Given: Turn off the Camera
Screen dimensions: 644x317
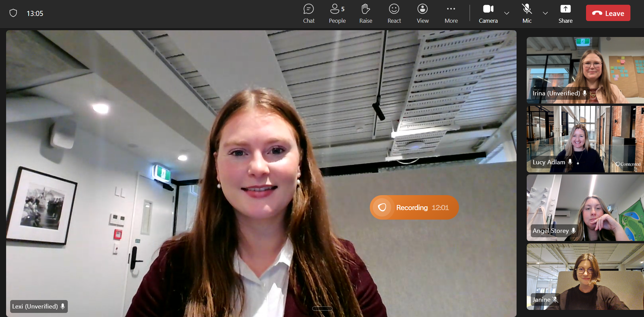Looking at the screenshot, I should 488,14.
